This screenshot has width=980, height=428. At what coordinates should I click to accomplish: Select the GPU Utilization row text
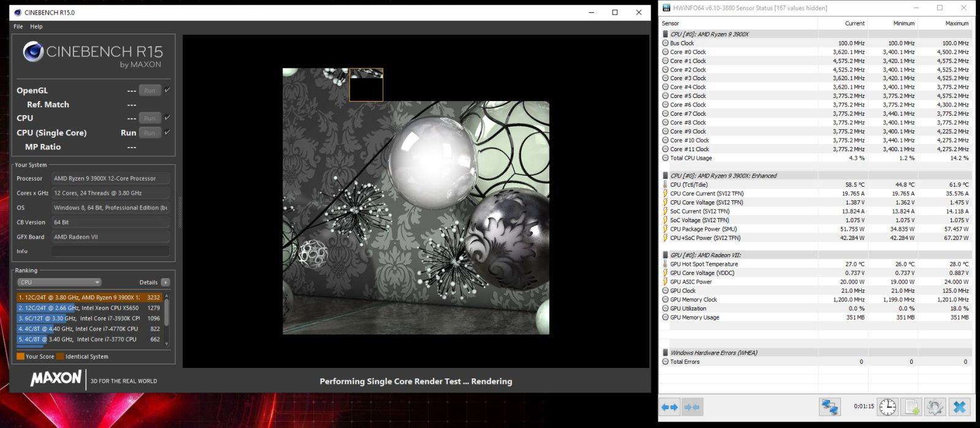[688, 309]
